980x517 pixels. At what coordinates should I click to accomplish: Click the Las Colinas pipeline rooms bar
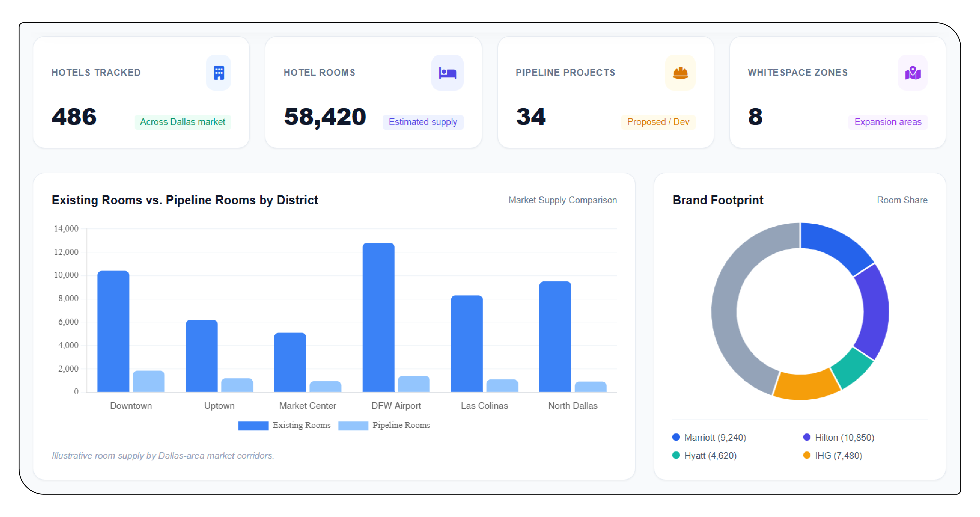[502, 385]
